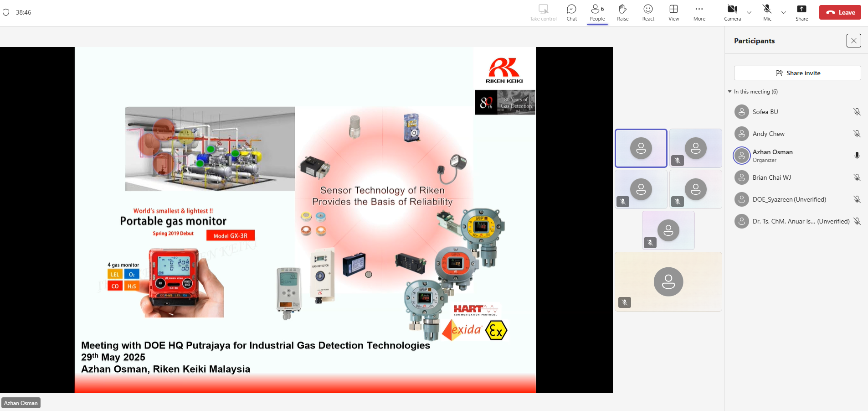Click the shared Riken Keiki presentation slide

tap(305, 220)
